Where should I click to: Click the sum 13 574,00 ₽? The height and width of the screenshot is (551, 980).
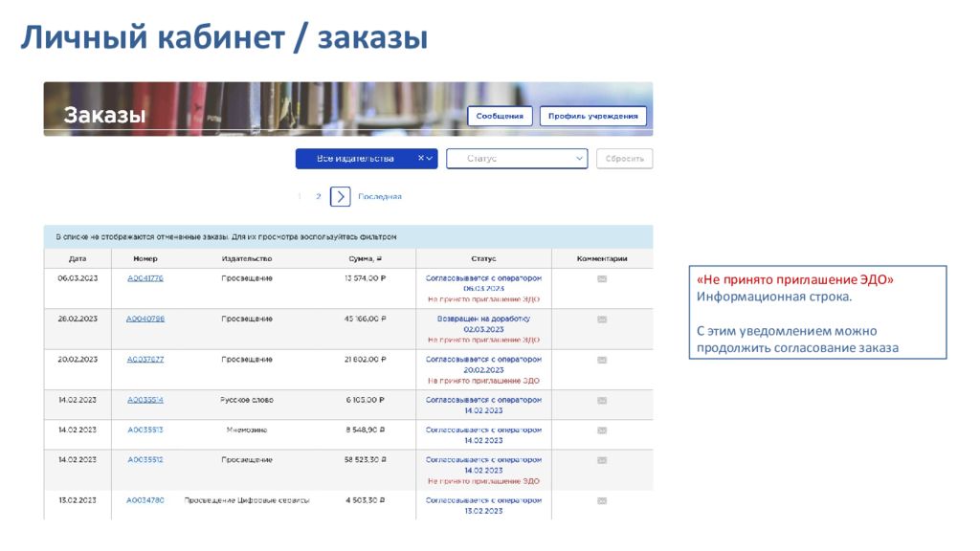(x=365, y=278)
